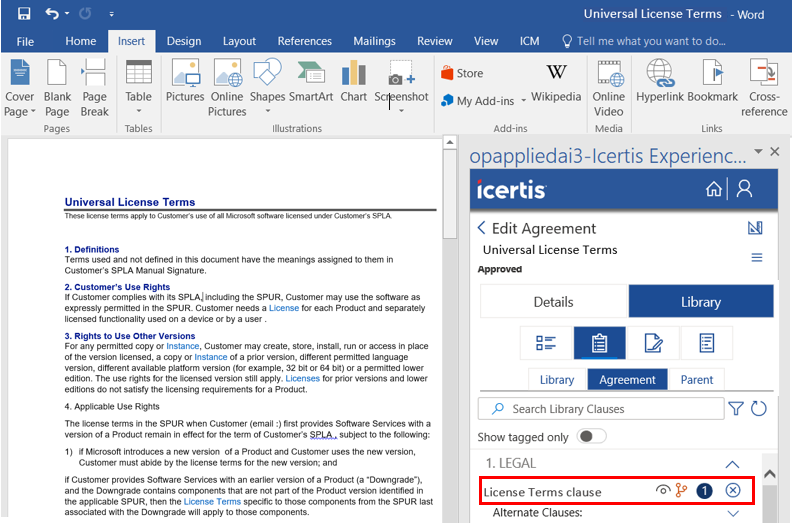Click the user profile icon in Icertis

click(x=743, y=189)
